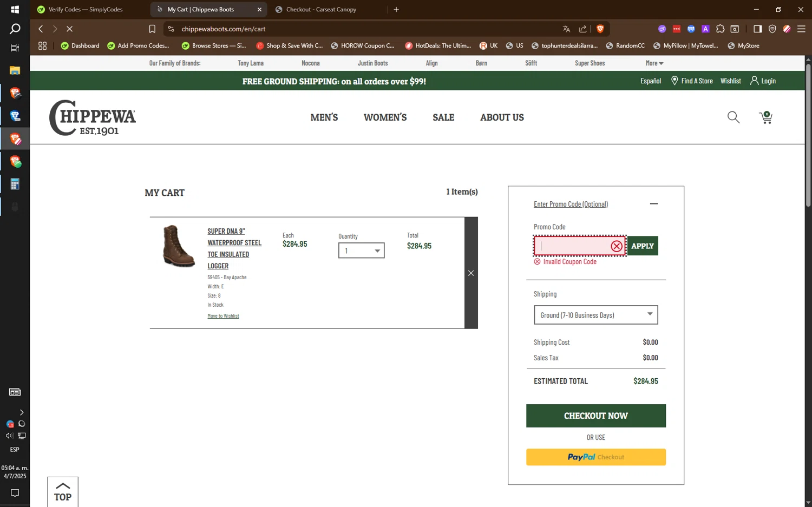This screenshot has height=507, width=812.
Task: Visit the Super Shoes brand link
Action: click(590, 63)
